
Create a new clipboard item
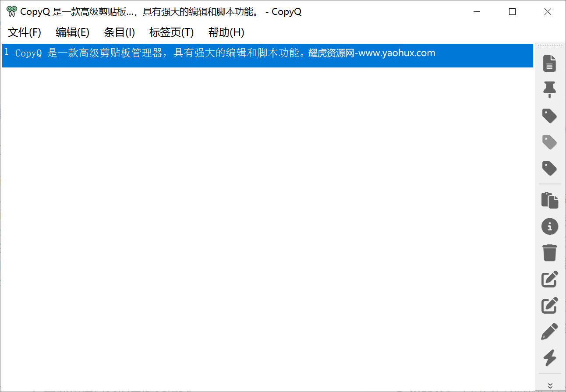tap(550, 64)
